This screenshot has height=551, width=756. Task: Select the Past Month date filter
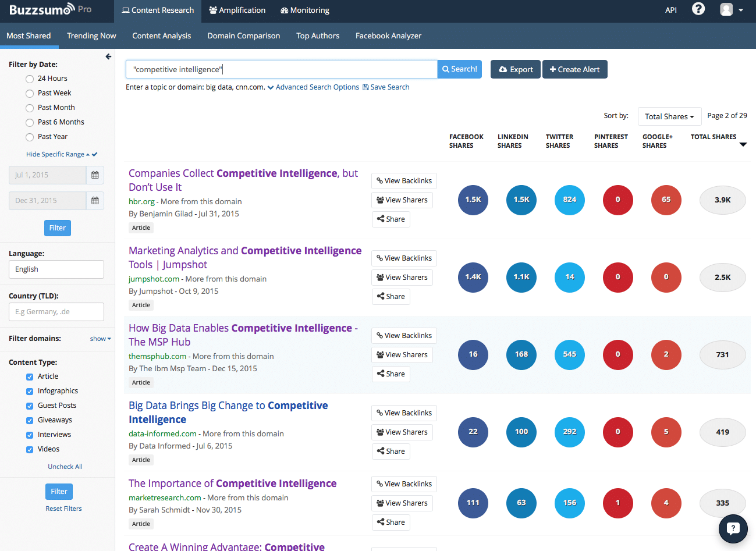pyautogui.click(x=30, y=108)
